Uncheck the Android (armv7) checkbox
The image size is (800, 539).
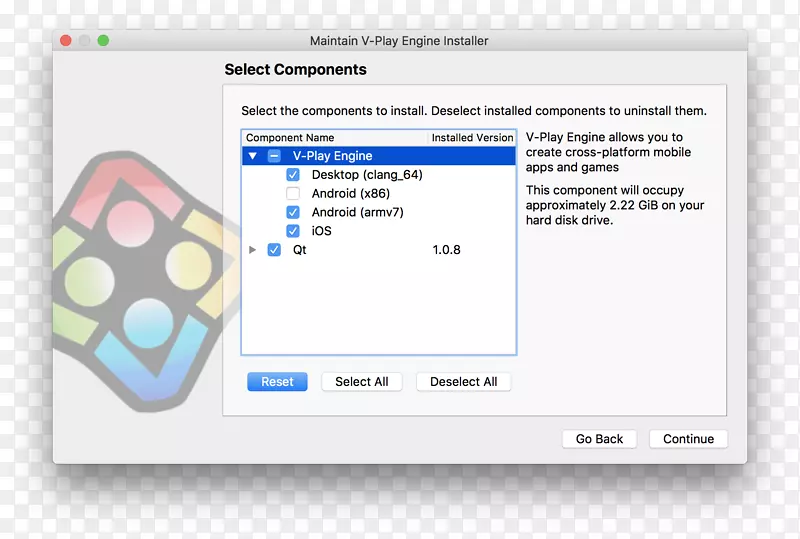coord(293,212)
